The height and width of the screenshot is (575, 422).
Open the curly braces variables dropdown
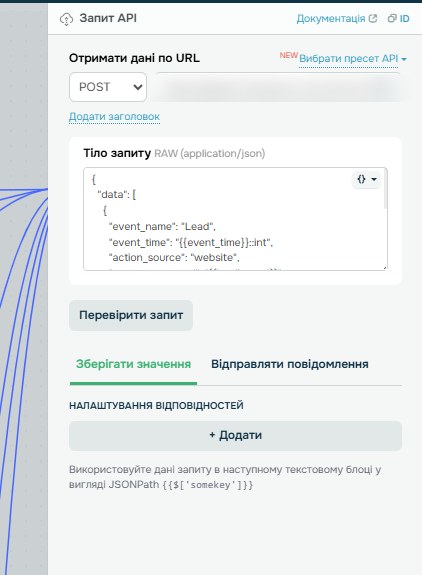pyautogui.click(x=367, y=179)
